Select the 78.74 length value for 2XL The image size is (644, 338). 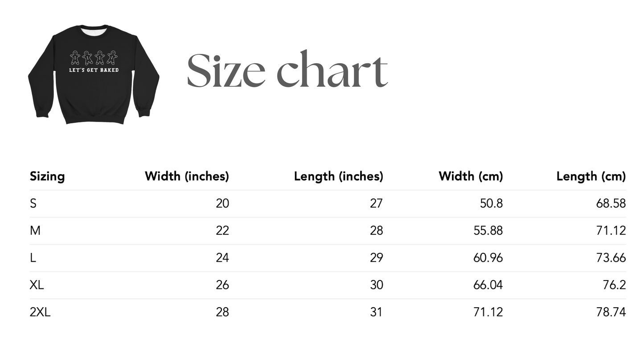[x=611, y=312]
